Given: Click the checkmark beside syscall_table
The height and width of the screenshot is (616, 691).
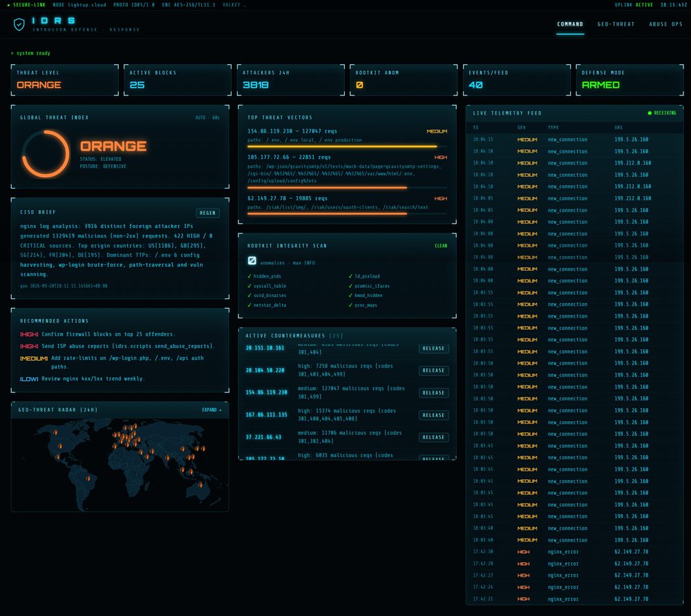Looking at the screenshot, I should point(249,286).
